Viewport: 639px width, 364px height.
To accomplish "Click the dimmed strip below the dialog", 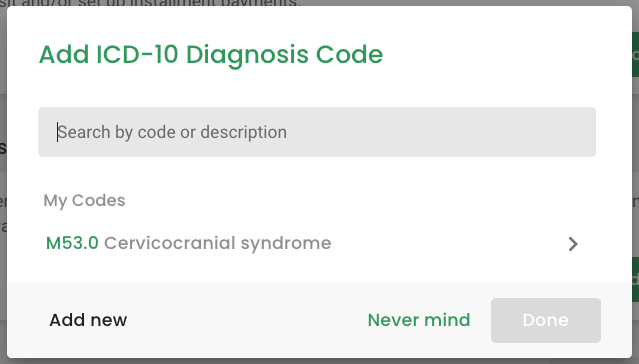I will point(320,361).
